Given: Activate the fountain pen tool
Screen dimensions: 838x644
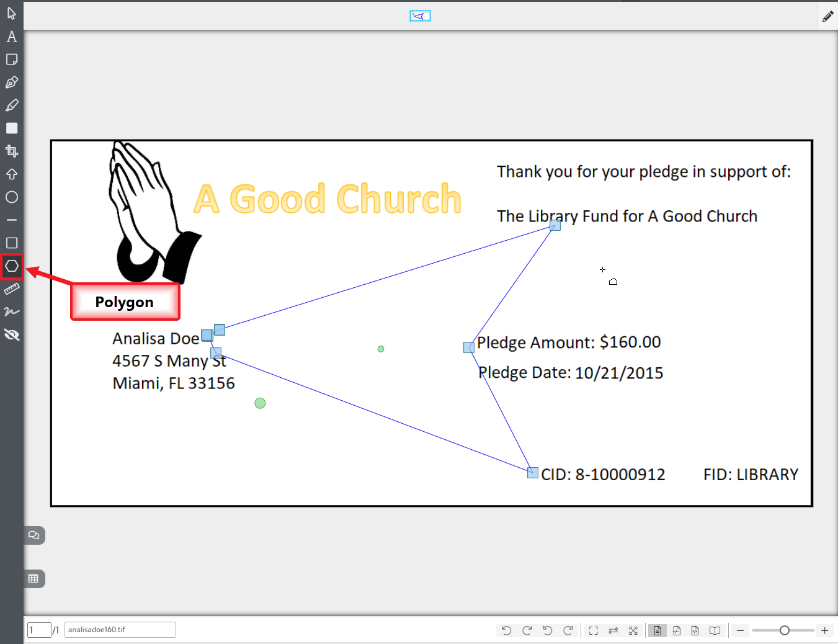Looking at the screenshot, I should 11,83.
